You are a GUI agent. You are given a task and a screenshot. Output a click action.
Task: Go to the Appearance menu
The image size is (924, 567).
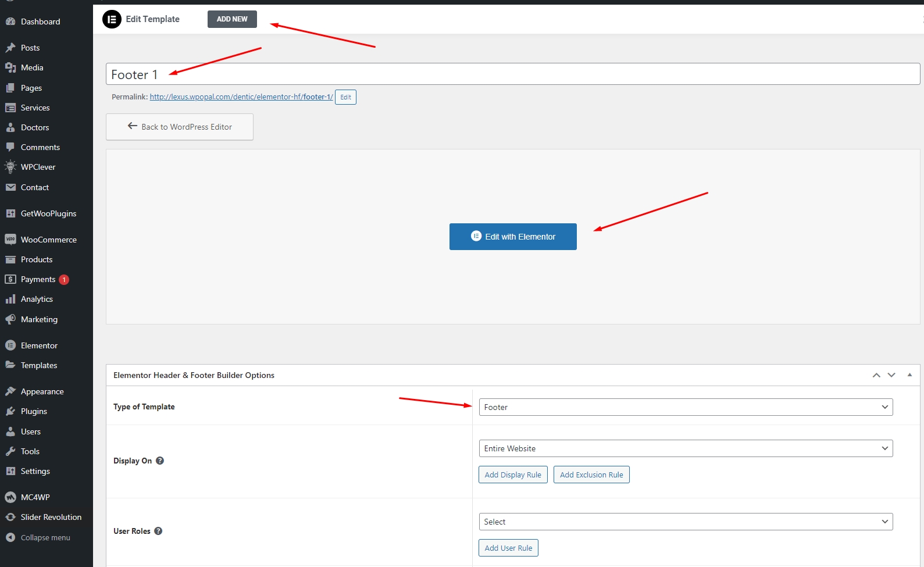pos(42,391)
